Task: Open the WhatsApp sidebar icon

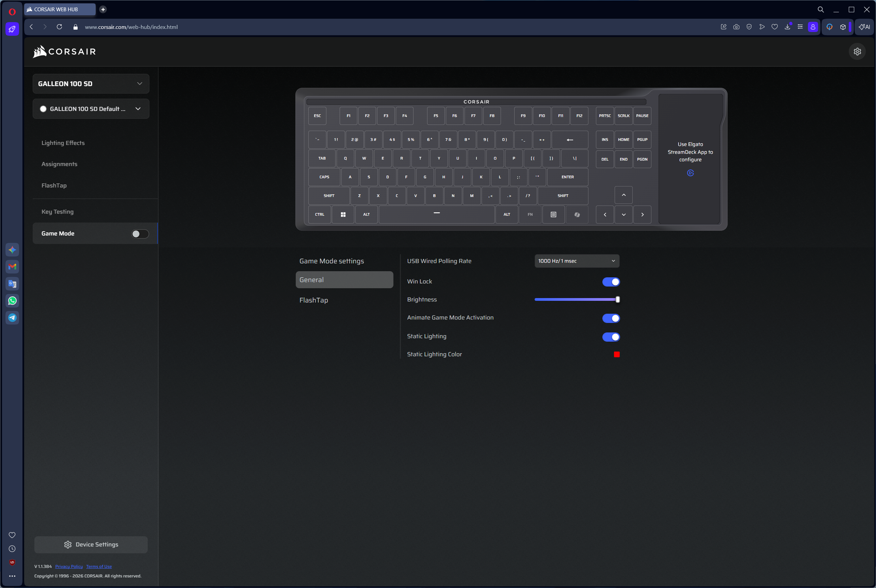Action: click(12, 300)
